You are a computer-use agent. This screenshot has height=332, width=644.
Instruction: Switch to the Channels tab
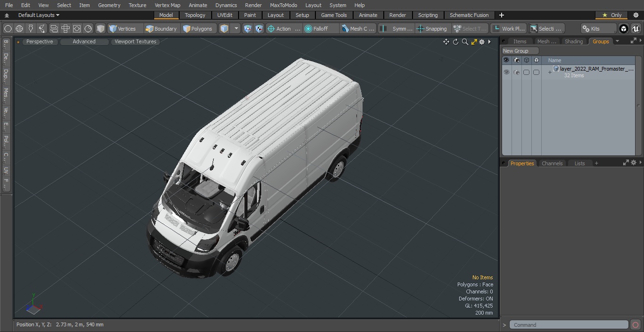pos(552,163)
